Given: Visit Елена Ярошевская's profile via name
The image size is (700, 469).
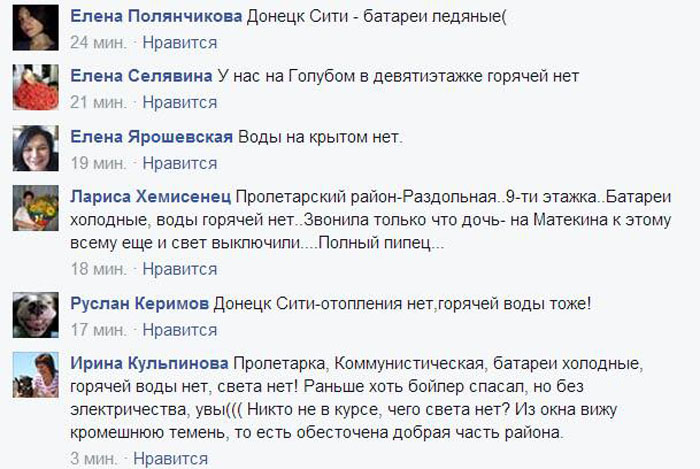Looking at the screenshot, I should [x=152, y=137].
